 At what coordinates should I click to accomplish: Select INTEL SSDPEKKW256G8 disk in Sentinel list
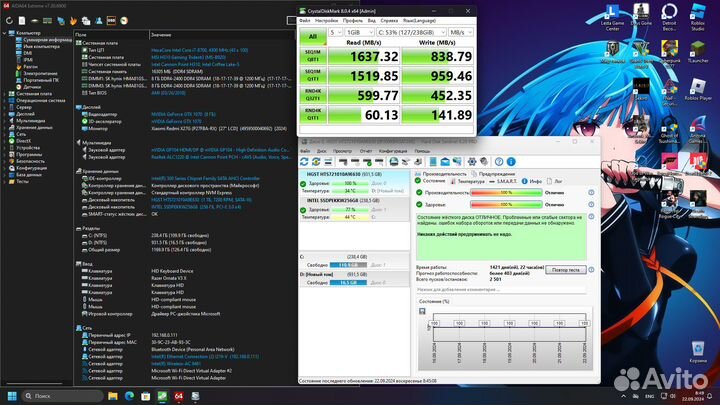(354, 209)
